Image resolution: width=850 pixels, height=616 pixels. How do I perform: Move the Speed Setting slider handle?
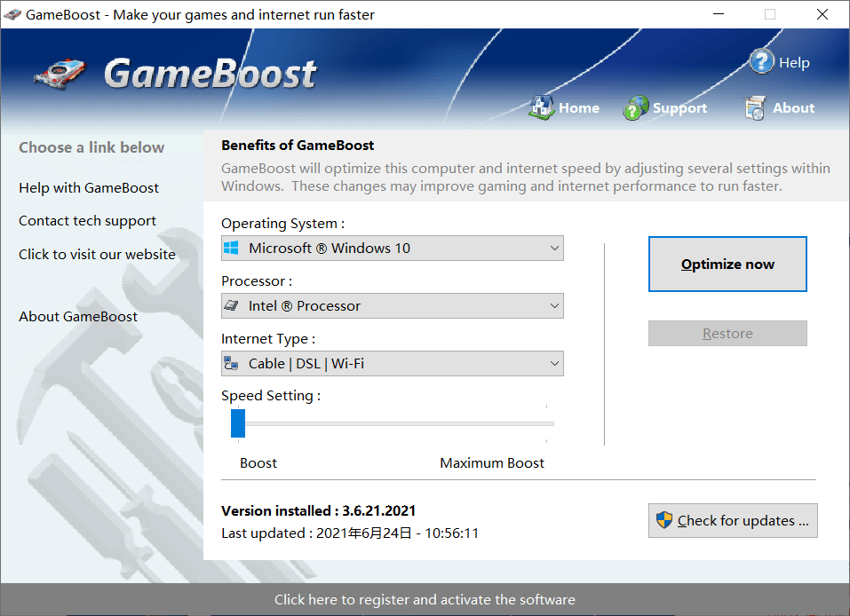pyautogui.click(x=238, y=423)
